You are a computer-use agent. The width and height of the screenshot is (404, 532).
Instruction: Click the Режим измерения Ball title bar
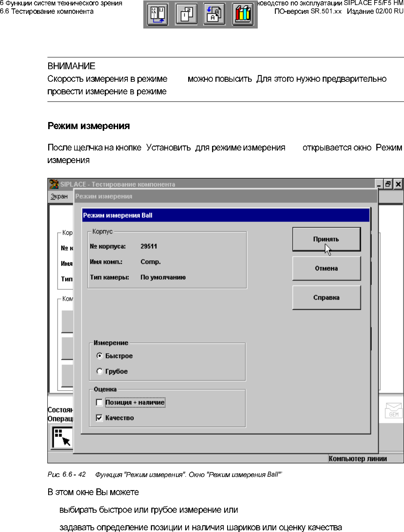pos(226,215)
